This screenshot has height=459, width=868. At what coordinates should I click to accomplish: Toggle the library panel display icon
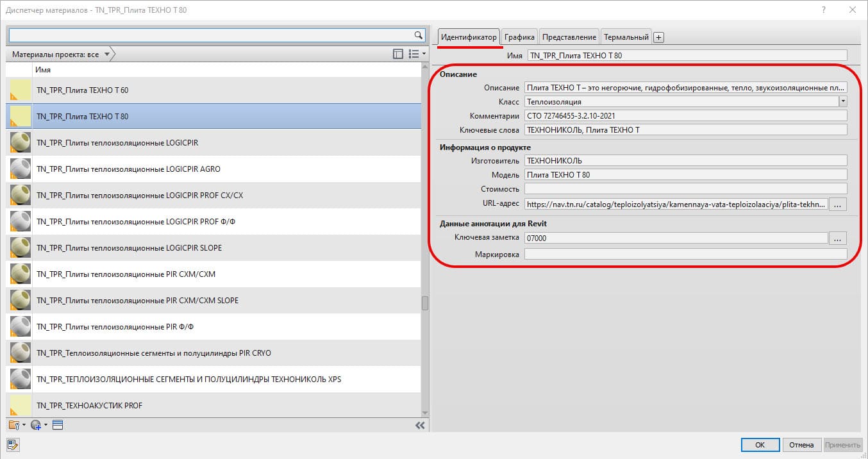(397, 54)
